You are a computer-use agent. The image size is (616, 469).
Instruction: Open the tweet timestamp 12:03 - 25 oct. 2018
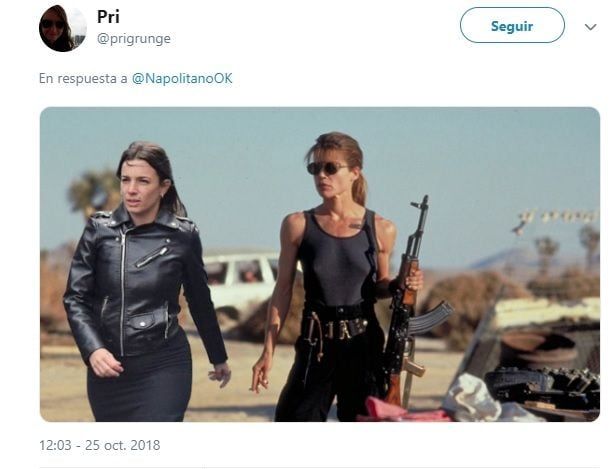(x=99, y=445)
